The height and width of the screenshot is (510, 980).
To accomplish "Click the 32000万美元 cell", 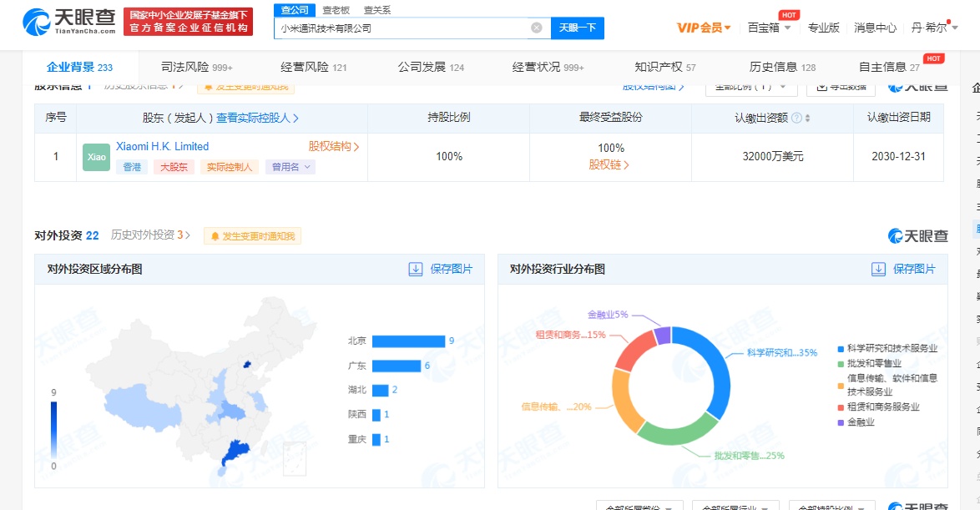I will coord(772,156).
